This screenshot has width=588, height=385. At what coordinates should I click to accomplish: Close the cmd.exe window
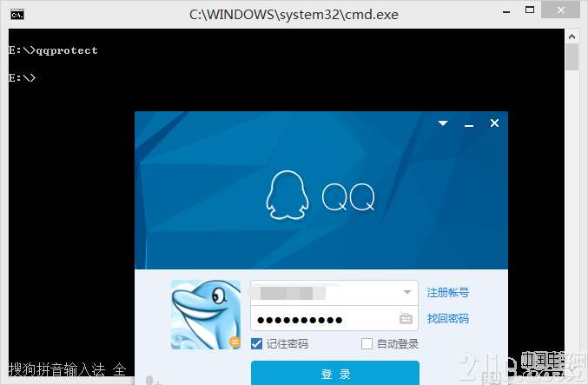[560, 10]
